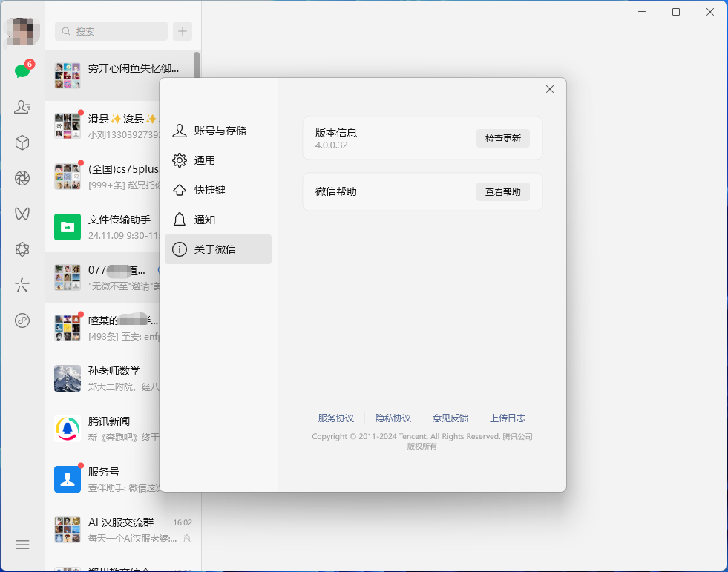The width and height of the screenshot is (728, 572).
Task: Open Moments via the aperture icon
Action: tap(22, 177)
